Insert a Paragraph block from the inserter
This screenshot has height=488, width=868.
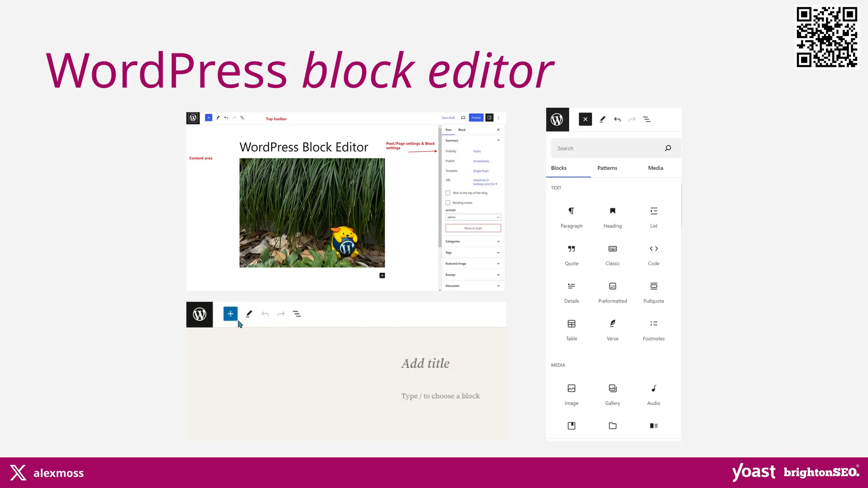click(571, 218)
